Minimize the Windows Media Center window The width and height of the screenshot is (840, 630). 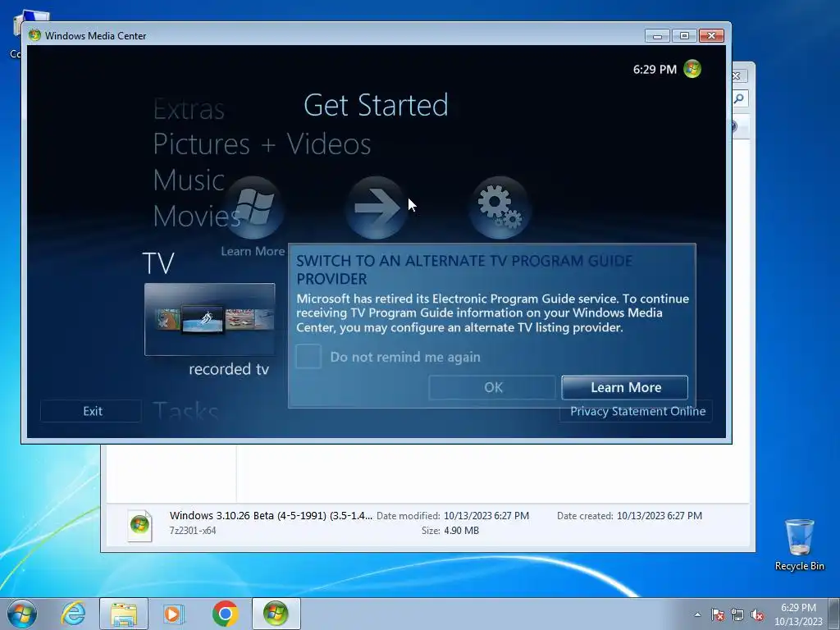(x=657, y=36)
